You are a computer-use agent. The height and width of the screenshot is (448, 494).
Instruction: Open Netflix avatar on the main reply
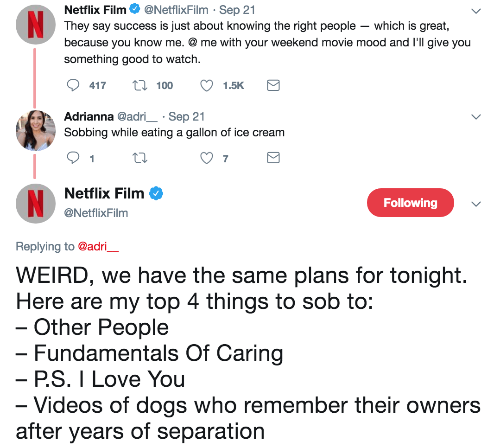(x=36, y=203)
